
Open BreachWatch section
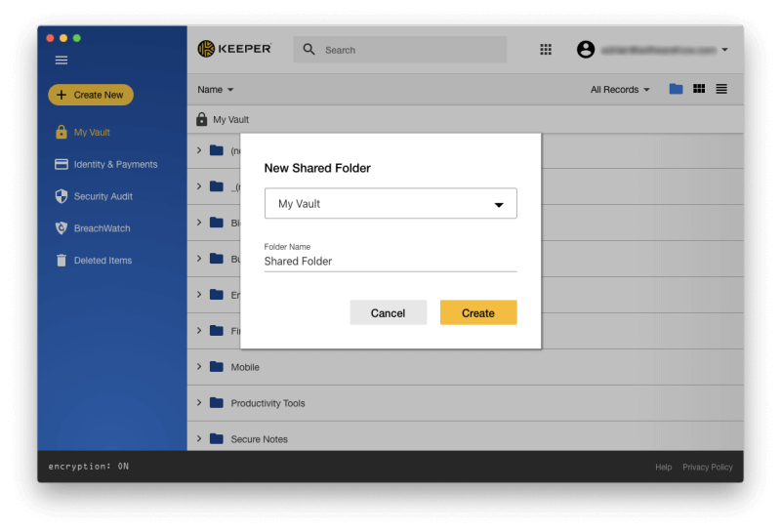(103, 228)
